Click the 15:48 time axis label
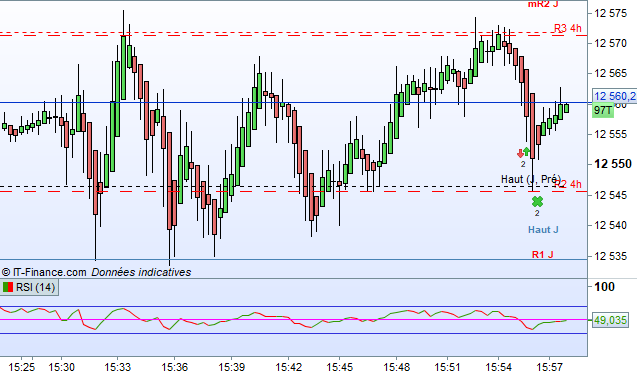The height and width of the screenshot is (374, 637). click(x=396, y=367)
